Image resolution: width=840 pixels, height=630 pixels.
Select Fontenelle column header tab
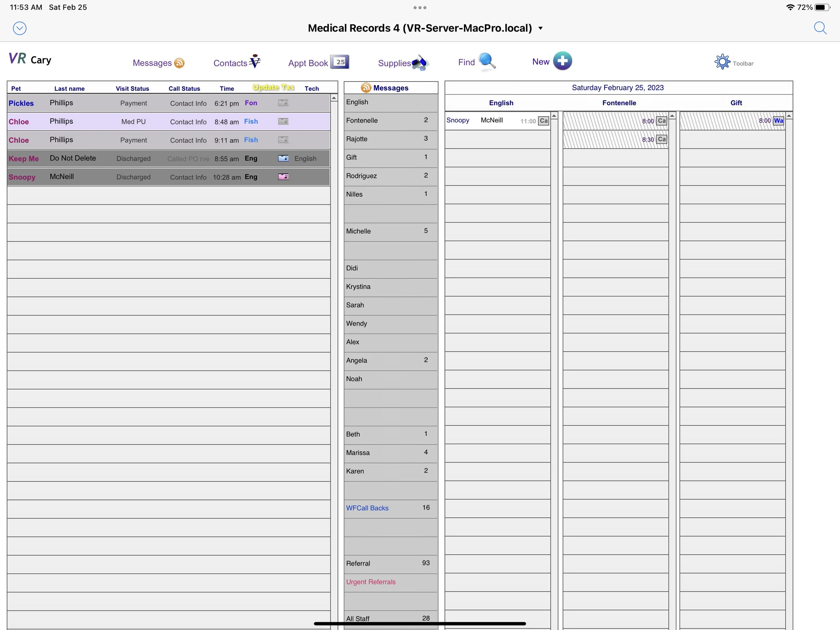coord(619,103)
